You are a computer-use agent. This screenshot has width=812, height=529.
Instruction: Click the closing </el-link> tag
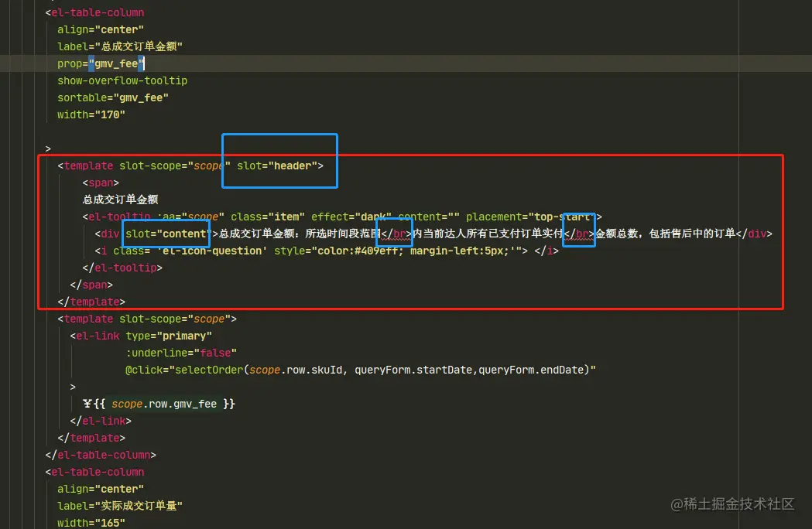pyautogui.click(x=101, y=421)
